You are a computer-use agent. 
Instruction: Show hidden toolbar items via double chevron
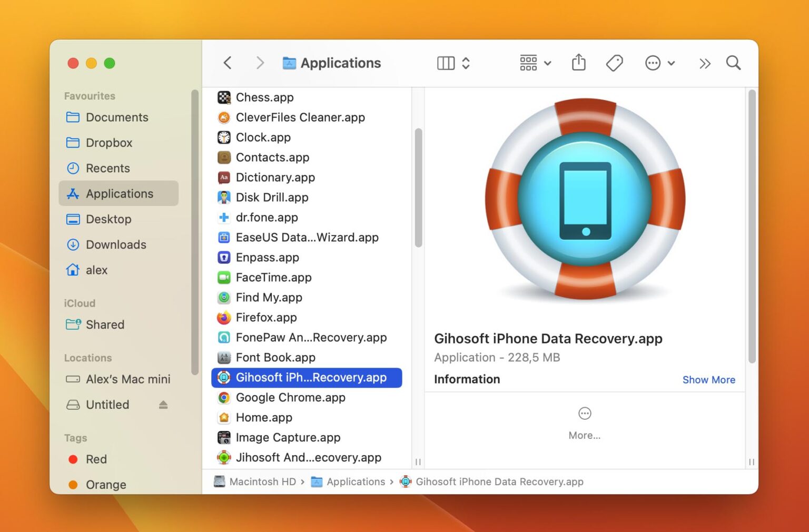pos(704,64)
